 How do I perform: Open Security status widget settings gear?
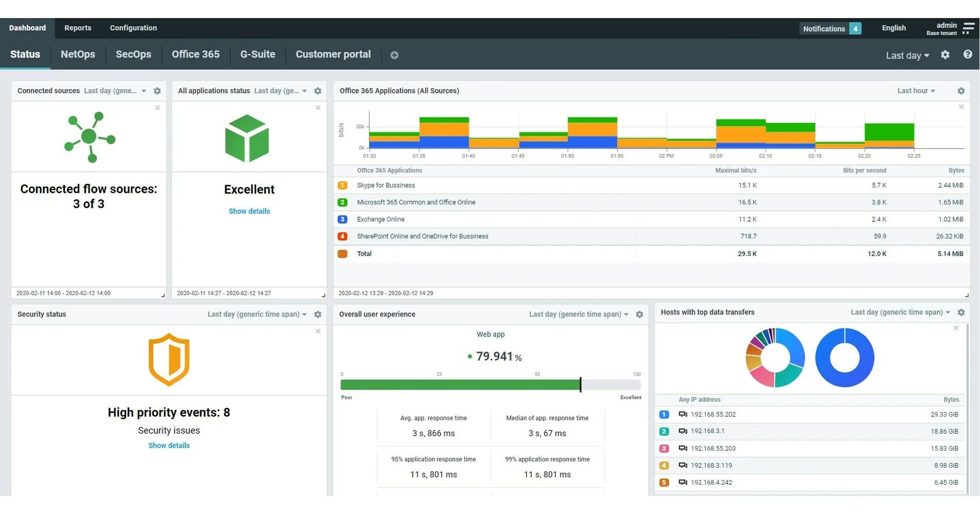point(318,314)
